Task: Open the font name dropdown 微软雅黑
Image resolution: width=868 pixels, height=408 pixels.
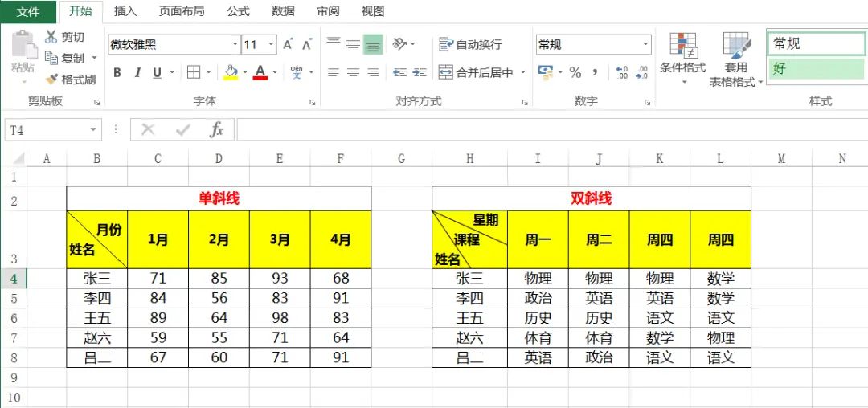Action: click(235, 44)
